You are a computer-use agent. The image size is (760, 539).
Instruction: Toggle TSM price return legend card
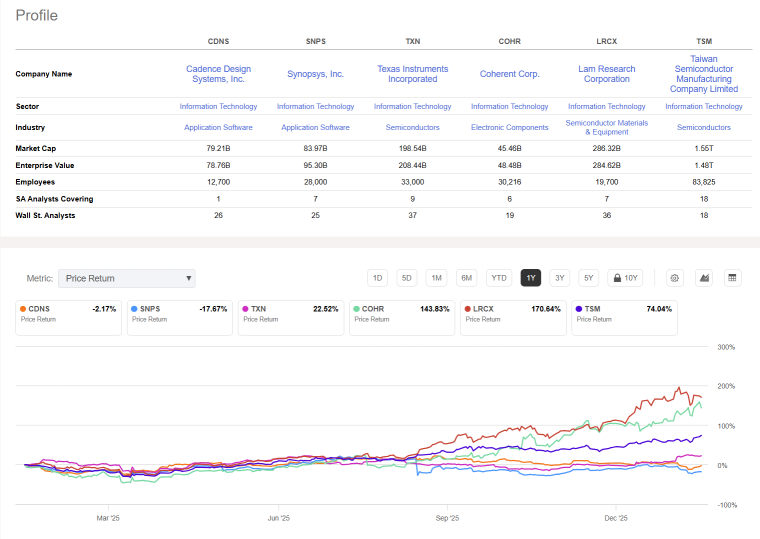[624, 318]
